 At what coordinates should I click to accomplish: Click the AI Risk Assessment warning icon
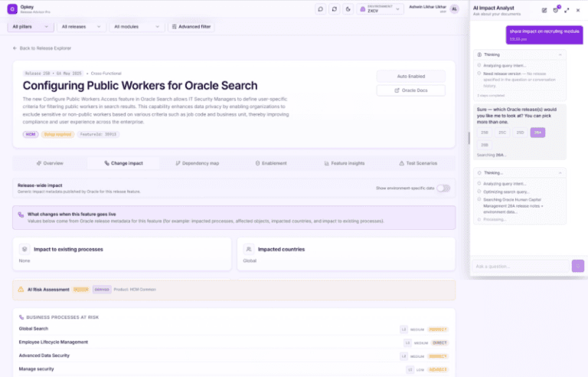tap(21, 290)
